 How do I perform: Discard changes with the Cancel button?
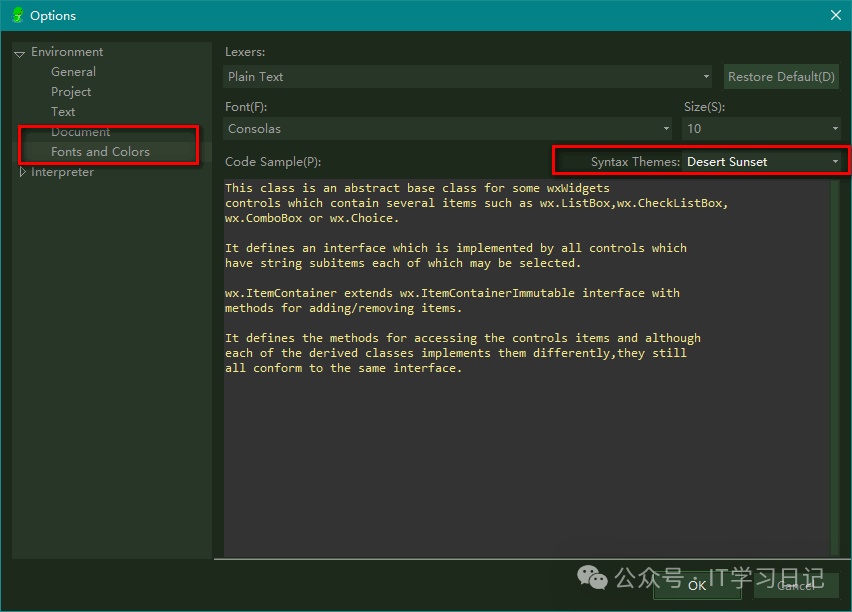coord(795,585)
